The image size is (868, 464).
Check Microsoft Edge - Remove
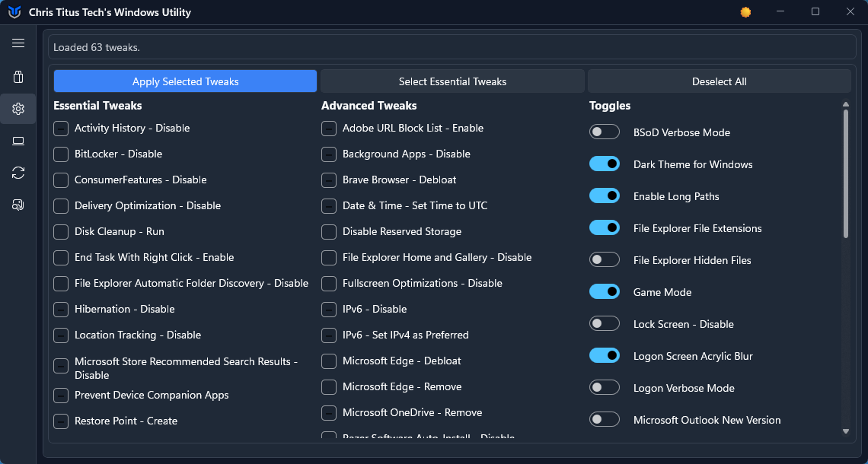(x=329, y=387)
